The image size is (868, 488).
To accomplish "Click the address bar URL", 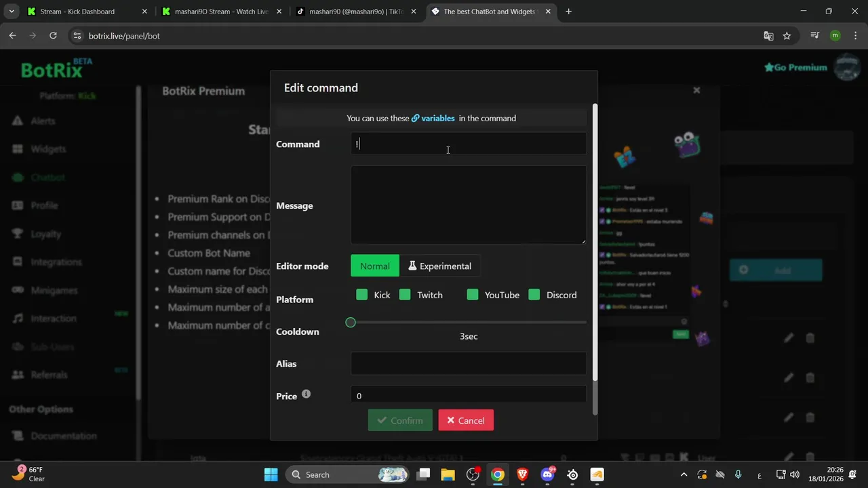I will coord(124,36).
